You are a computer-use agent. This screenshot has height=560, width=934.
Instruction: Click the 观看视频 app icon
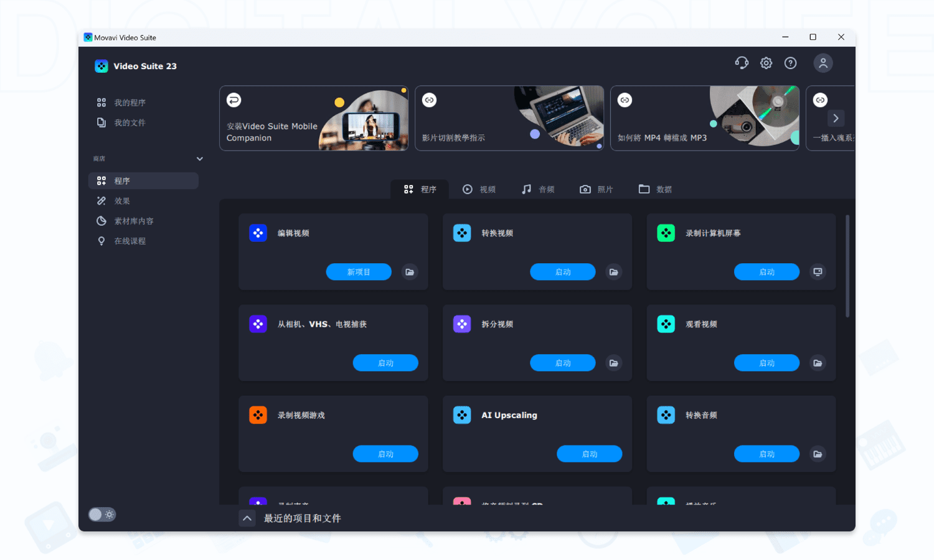tap(666, 324)
